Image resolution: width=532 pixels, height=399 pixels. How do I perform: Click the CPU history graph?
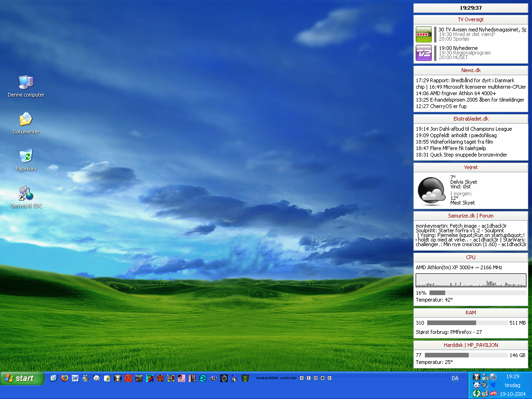click(471, 281)
